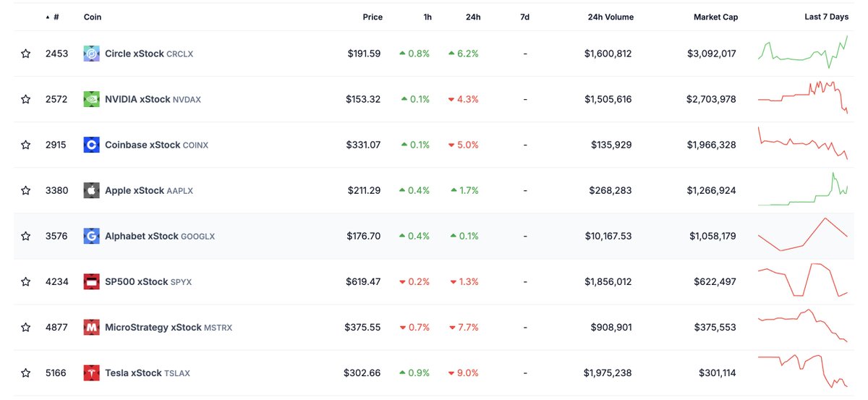
Task: Sort by 7d change column header
Action: click(524, 17)
